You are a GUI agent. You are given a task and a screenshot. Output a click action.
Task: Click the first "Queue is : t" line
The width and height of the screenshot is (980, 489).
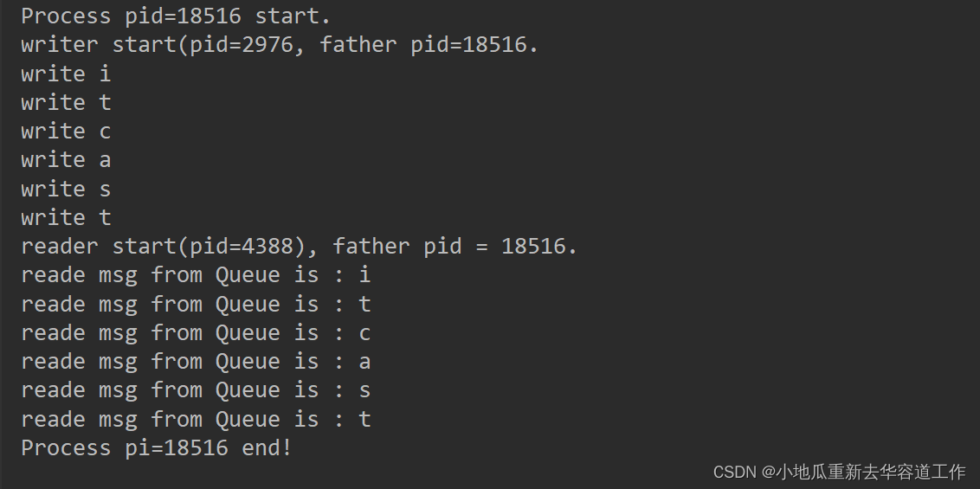point(196,304)
